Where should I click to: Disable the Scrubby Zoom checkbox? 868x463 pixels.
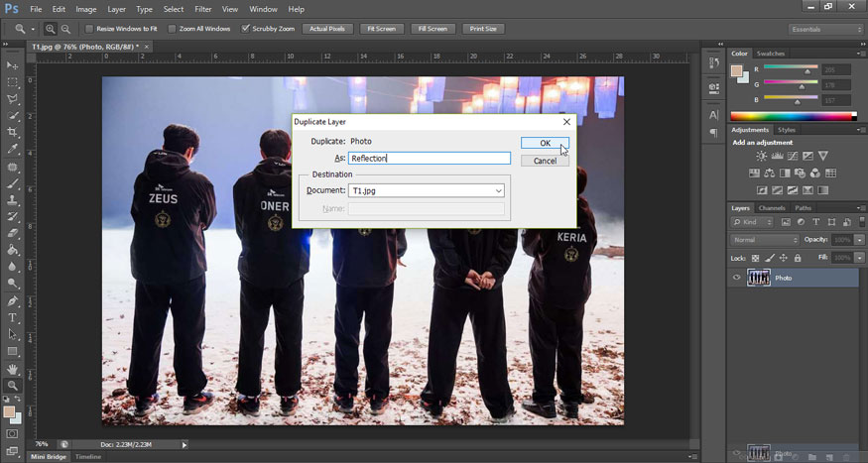click(246, 29)
